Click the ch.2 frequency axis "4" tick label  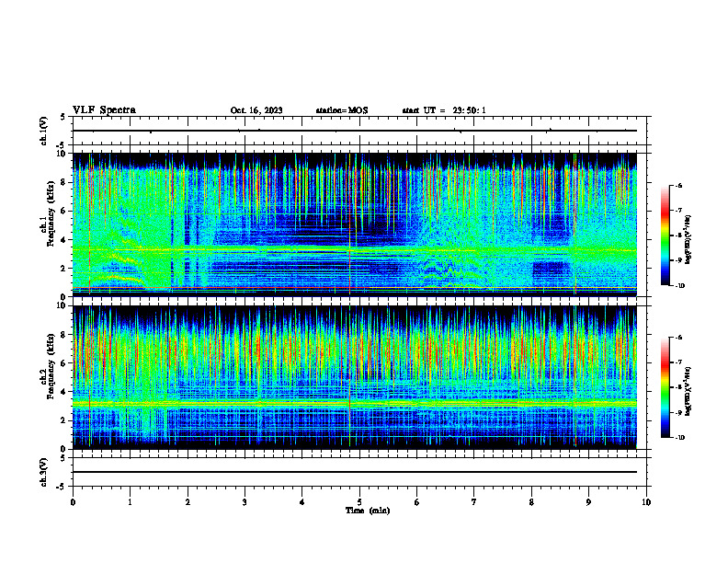point(64,392)
